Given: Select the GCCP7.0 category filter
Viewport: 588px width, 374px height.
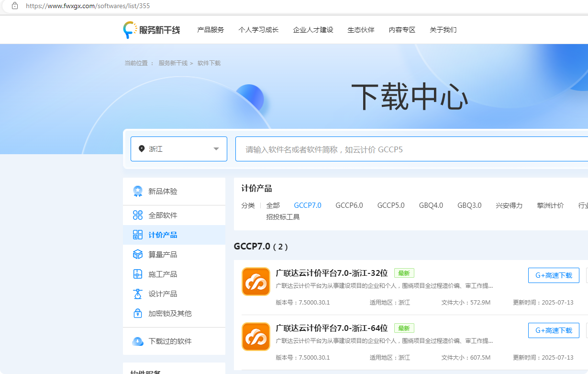Looking at the screenshot, I should click(308, 205).
